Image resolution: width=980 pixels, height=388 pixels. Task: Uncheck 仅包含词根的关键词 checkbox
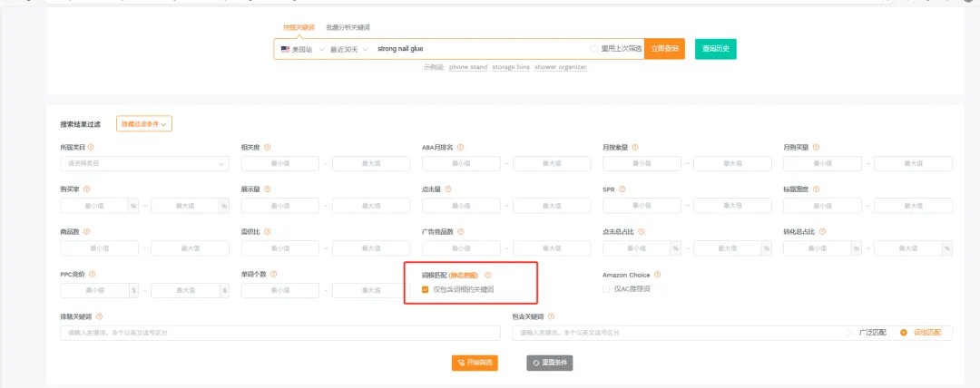pos(426,289)
